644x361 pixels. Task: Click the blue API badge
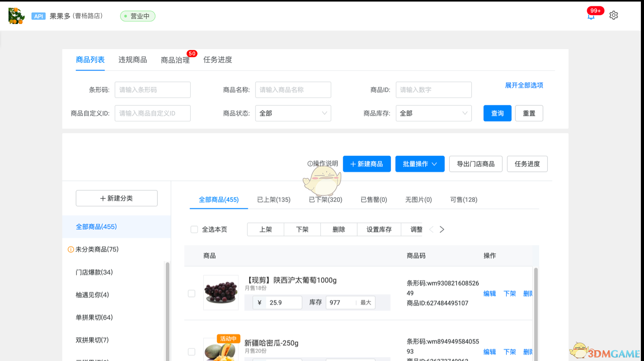coord(38,16)
